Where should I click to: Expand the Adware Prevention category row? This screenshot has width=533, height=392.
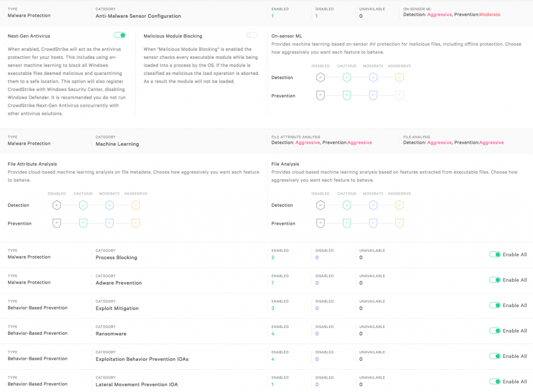(x=119, y=283)
